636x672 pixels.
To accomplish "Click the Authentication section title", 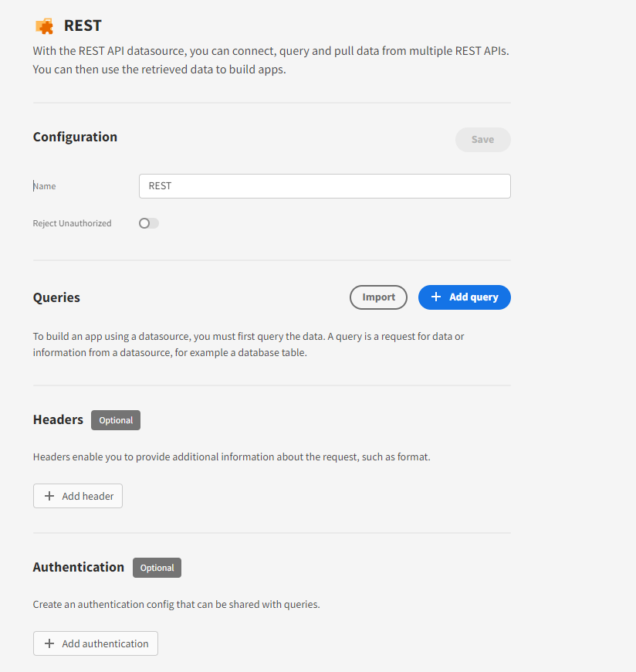I will [x=79, y=567].
